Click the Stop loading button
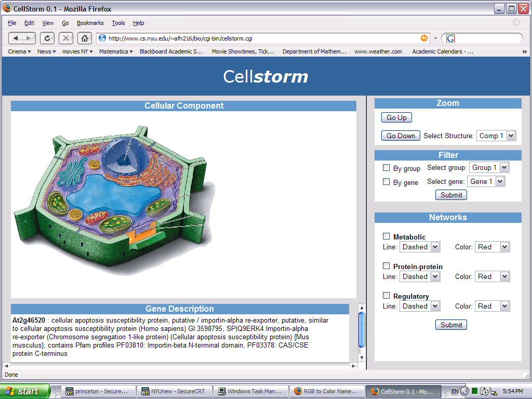Image resolution: width=532 pixels, height=399 pixels. [66, 38]
